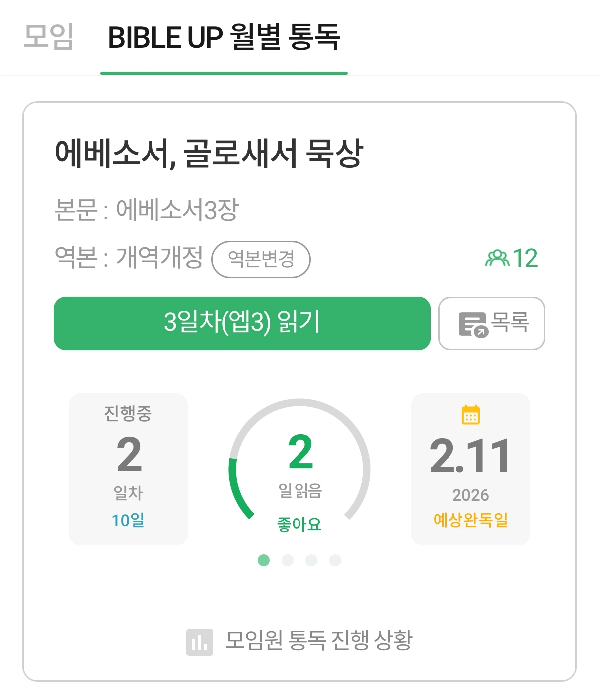Select the BIBLE UP 월별 통독 tab
599x700 pixels.
coord(224,38)
